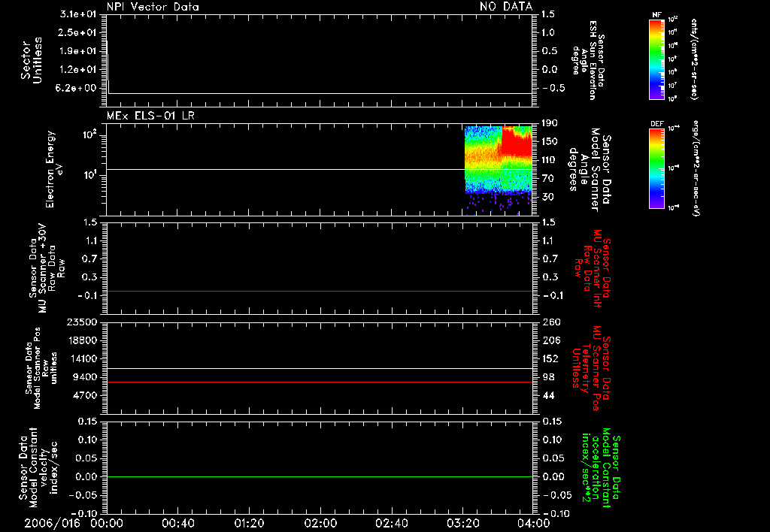Viewport: 770px width, 532px height.
Task: Click the '260' telemetry position tick
Action: [550, 322]
